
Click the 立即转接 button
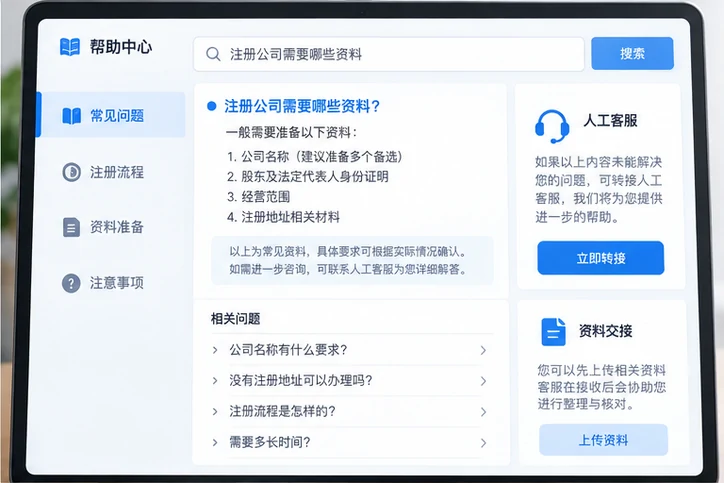pyautogui.click(x=600, y=258)
